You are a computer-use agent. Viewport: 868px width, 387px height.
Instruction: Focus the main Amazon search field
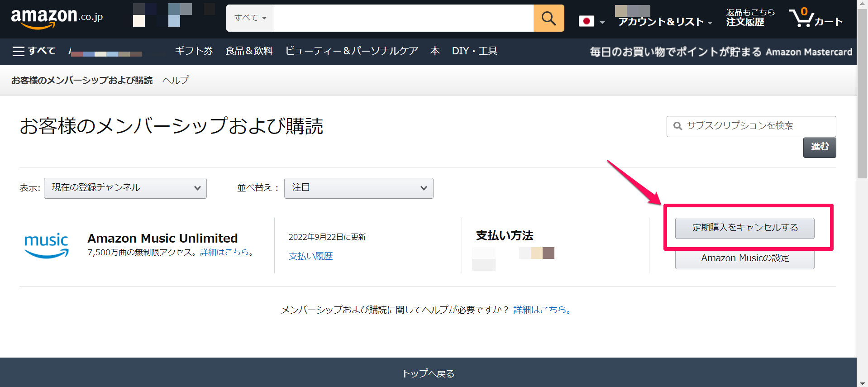403,18
